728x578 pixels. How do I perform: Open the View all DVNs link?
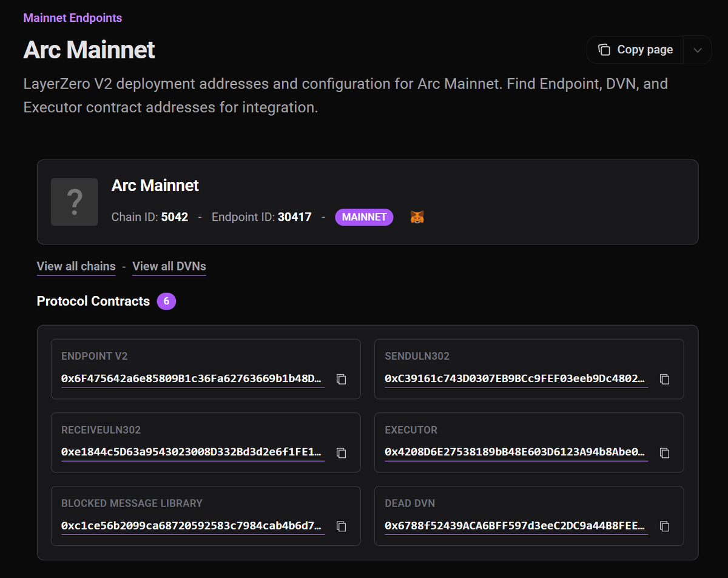pyautogui.click(x=169, y=266)
